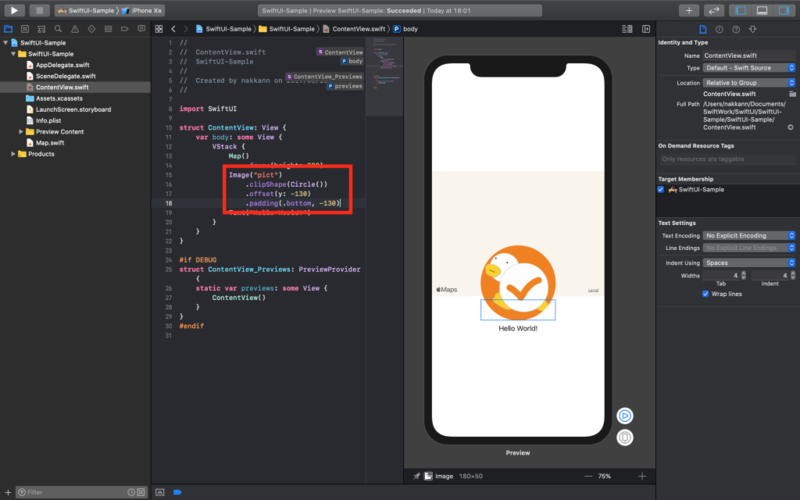800x500 pixels.
Task: Click the Tab width stepper
Action: (x=743, y=276)
